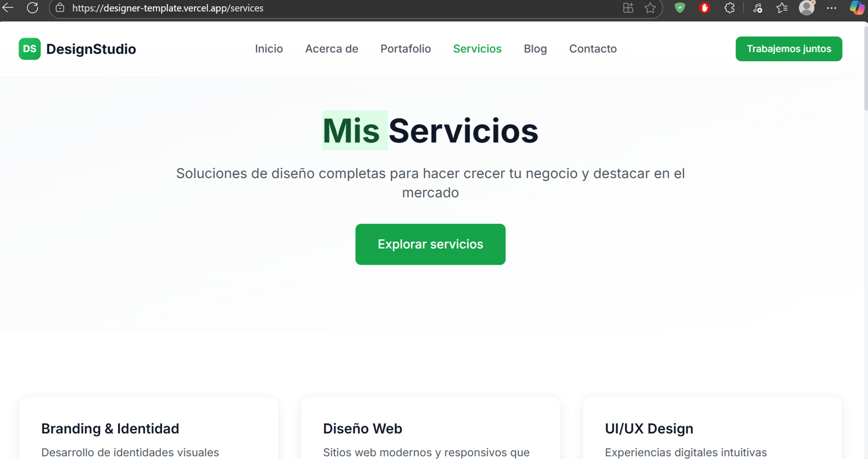Click 'Experiencias digitales intuitivas' description
868x459 pixels.
(686, 453)
